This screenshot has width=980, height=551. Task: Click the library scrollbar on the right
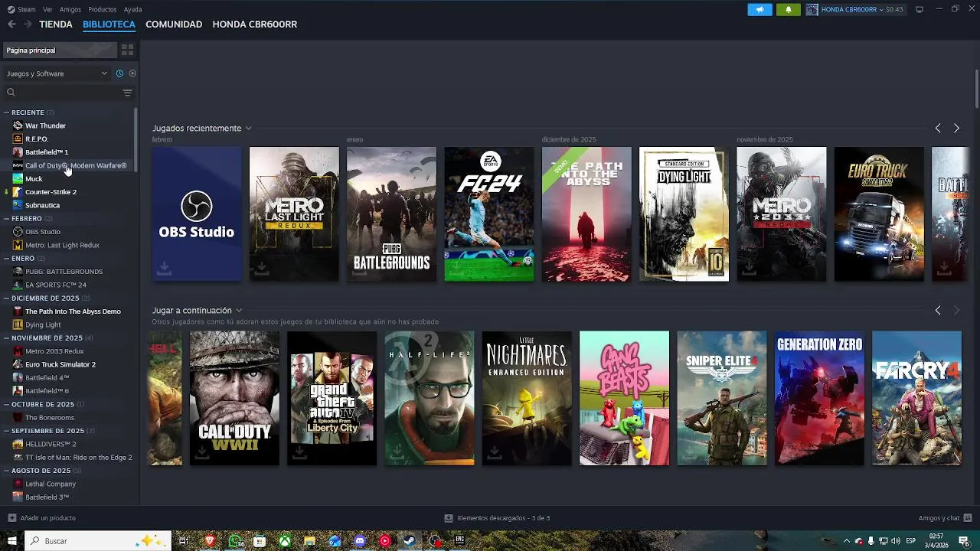point(977,90)
